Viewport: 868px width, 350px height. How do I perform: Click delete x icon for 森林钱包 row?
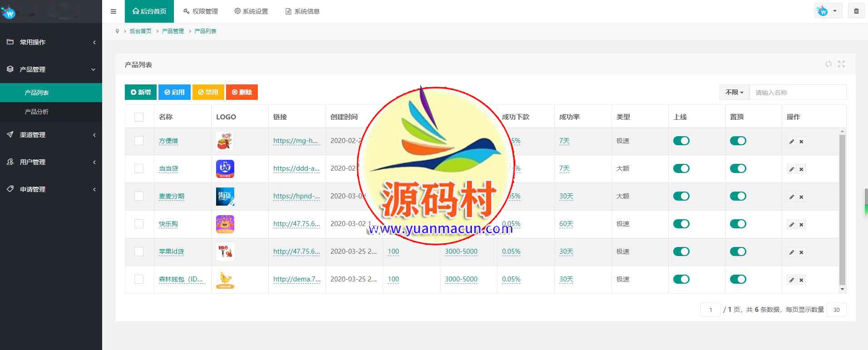(x=801, y=280)
